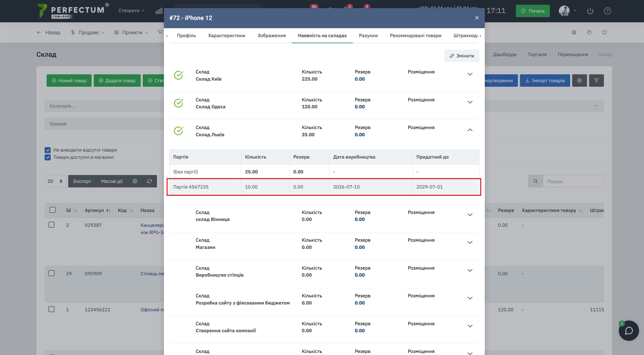Collapse the Склад Львів row
The image size is (644, 355).
pyautogui.click(x=470, y=130)
